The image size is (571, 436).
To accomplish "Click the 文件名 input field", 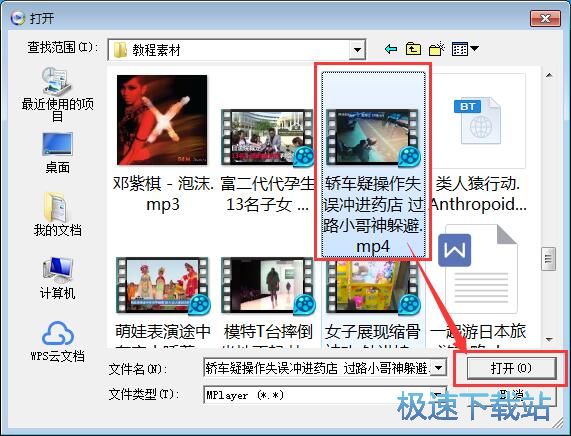I will 318,368.
